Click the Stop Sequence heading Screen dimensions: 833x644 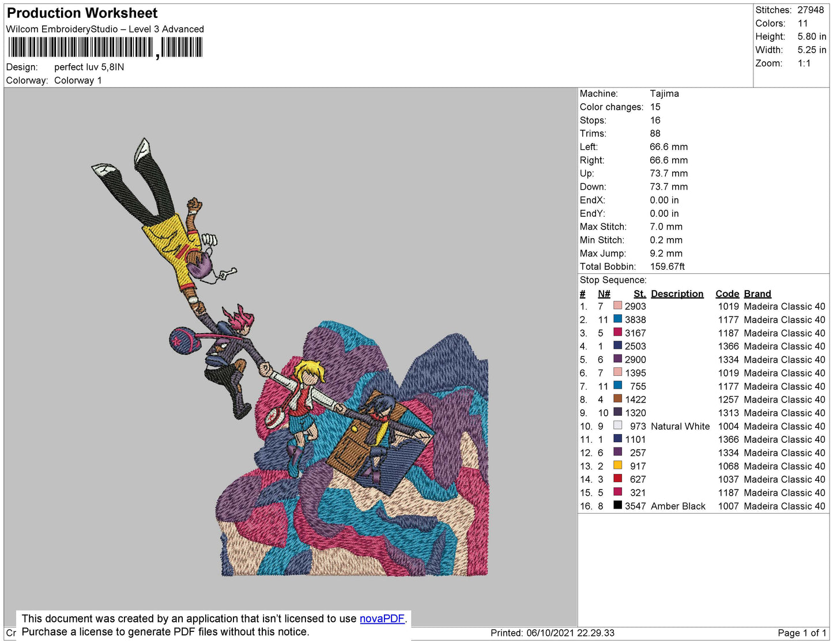click(613, 280)
